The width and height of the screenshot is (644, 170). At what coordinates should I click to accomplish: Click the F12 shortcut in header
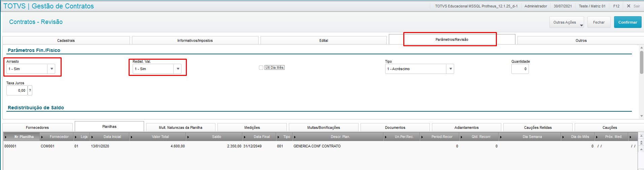pos(616,6)
